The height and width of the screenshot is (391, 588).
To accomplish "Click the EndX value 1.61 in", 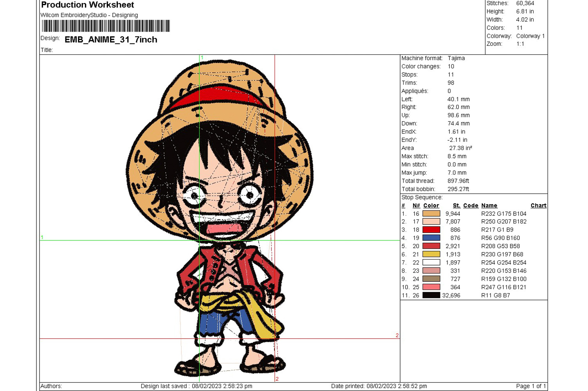I will pos(456,132).
